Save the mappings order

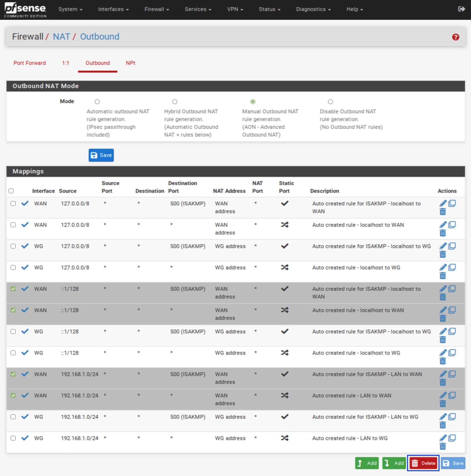pos(453,463)
